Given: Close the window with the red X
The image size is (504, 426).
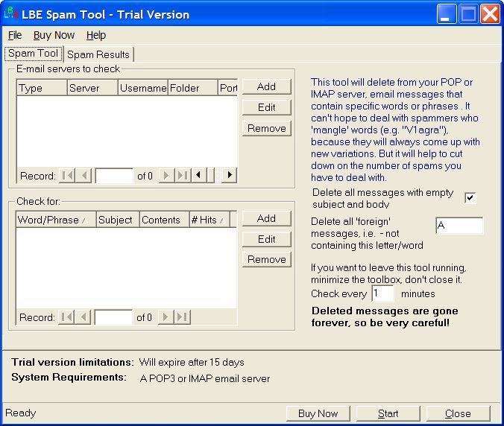Looking at the screenshot, I should 490,14.
